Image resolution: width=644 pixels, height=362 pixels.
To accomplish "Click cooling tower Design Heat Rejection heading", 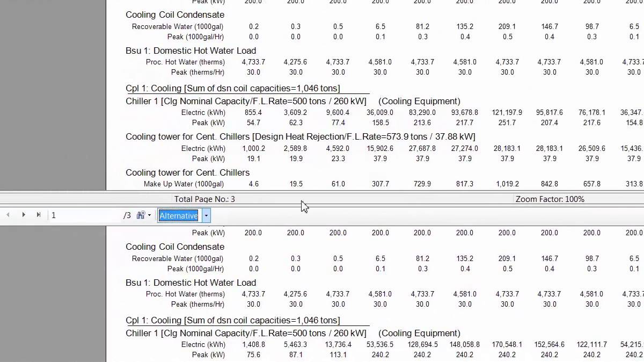I will pyautogui.click(x=301, y=136).
